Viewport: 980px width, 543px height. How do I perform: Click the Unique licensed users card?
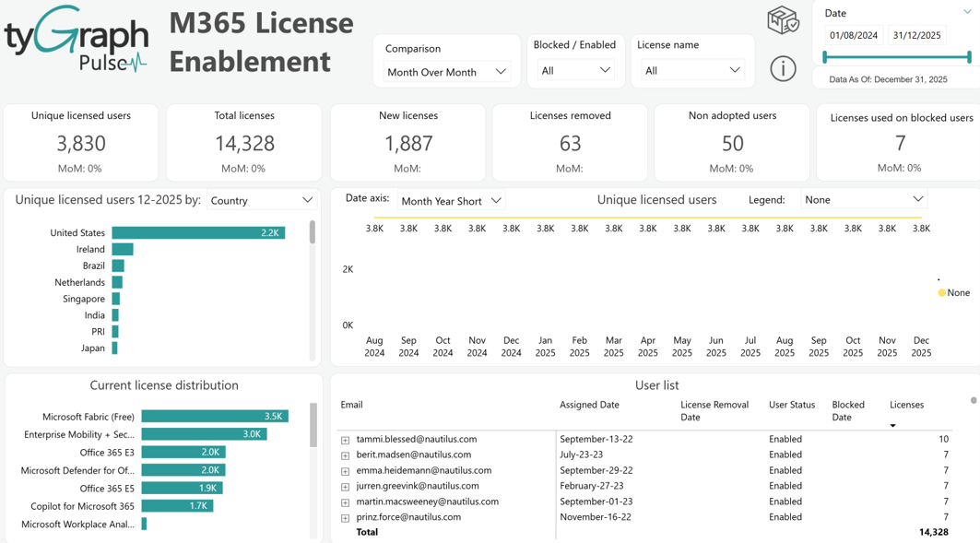pyautogui.click(x=80, y=143)
